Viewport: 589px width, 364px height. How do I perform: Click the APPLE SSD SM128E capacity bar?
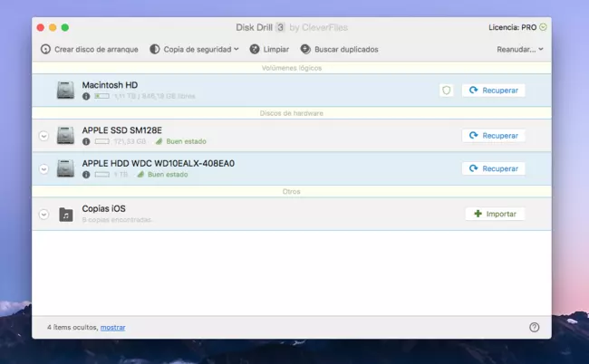101,141
